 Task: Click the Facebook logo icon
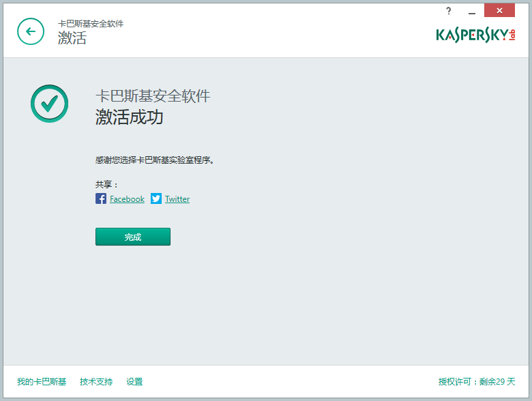coord(101,198)
